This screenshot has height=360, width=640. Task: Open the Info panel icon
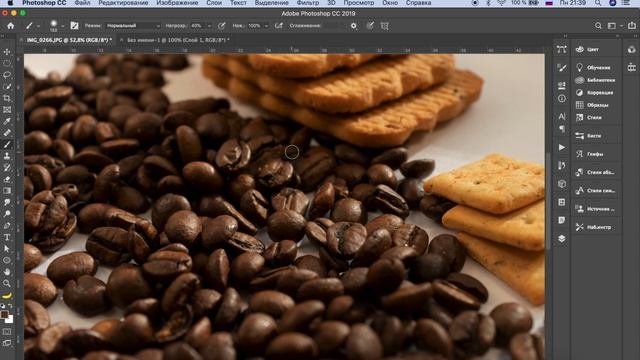tap(562, 98)
